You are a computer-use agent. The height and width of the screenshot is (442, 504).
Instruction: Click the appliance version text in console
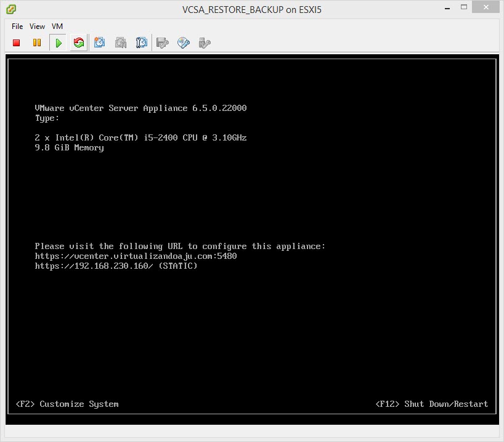tap(140, 108)
